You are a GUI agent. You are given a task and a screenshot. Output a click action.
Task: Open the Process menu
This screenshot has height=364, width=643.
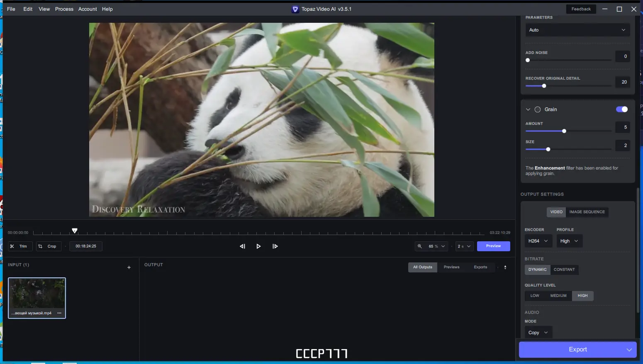[x=64, y=9]
